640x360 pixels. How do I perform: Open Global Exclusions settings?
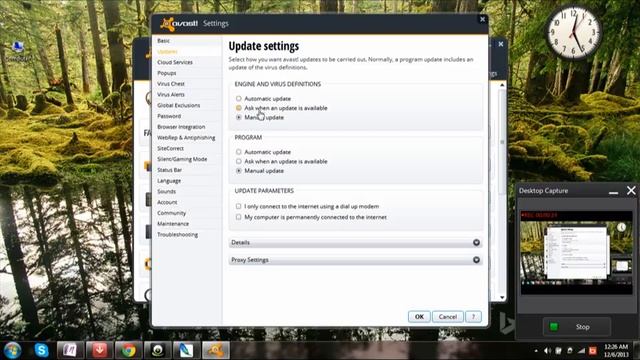[x=178, y=105]
